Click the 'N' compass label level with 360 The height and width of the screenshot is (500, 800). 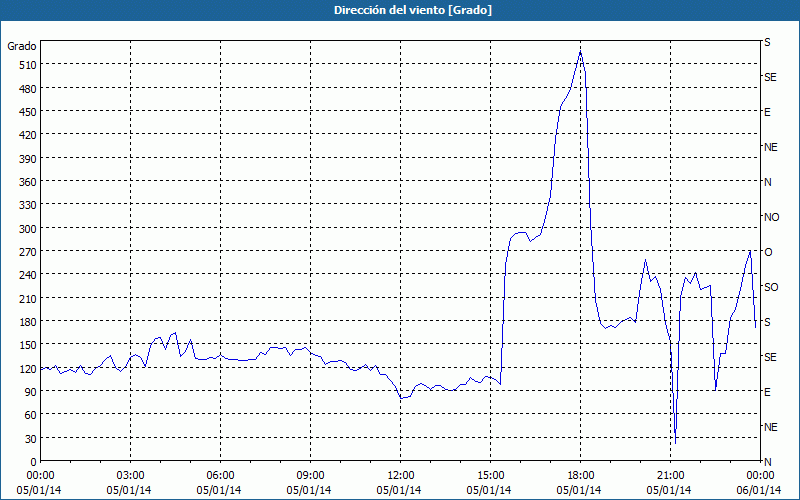[768, 182]
